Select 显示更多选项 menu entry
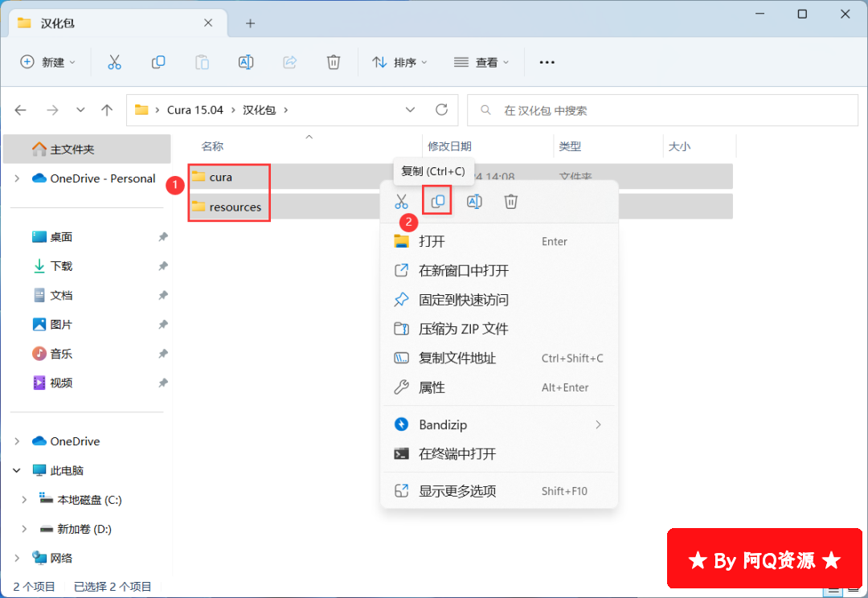868x598 pixels. (499, 491)
